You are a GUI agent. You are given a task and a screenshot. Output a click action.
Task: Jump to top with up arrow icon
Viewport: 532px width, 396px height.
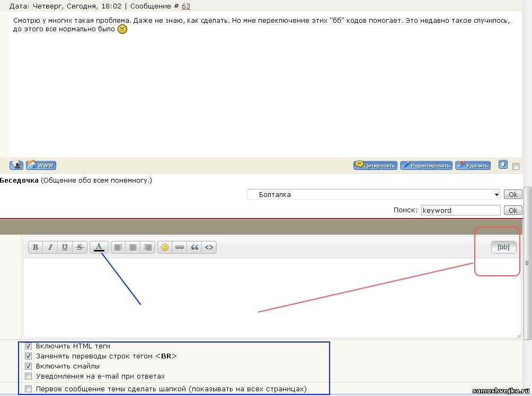[503, 165]
